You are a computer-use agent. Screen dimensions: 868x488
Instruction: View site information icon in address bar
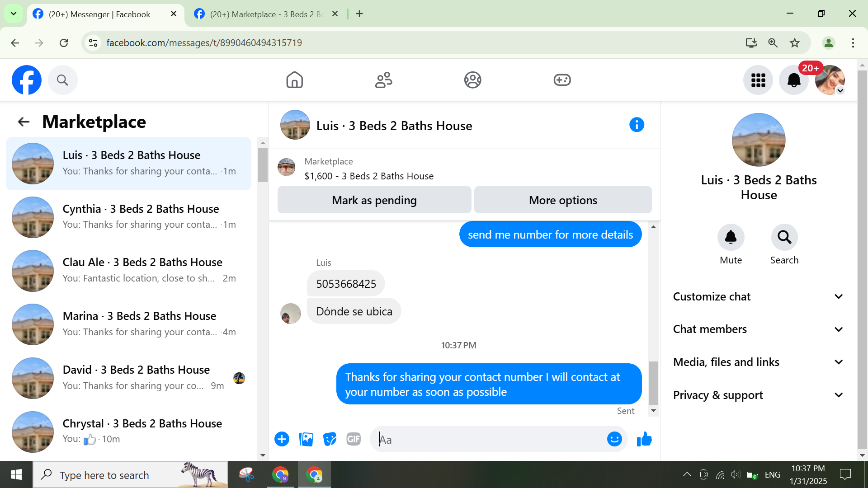point(93,43)
